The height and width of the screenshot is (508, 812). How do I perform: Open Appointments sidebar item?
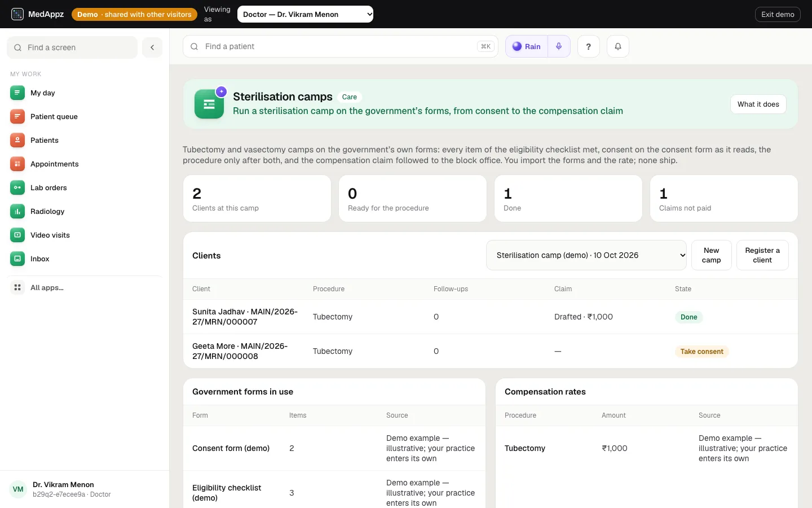coord(85,164)
